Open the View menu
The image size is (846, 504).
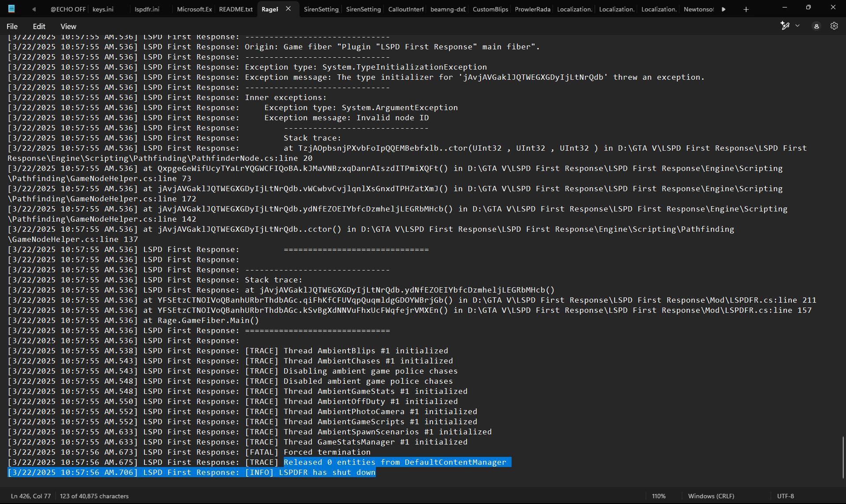68,26
